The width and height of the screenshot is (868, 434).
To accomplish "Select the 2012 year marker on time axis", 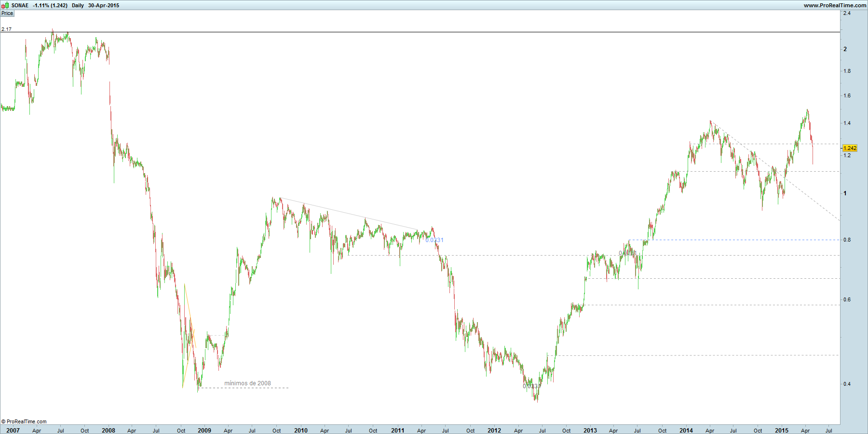I will tap(494, 430).
